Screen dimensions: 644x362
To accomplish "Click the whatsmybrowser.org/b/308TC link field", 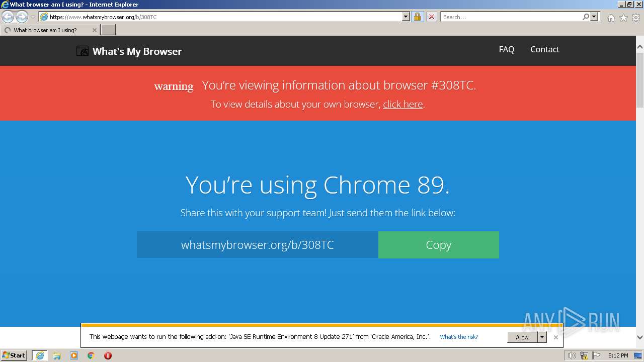I will point(258,245).
